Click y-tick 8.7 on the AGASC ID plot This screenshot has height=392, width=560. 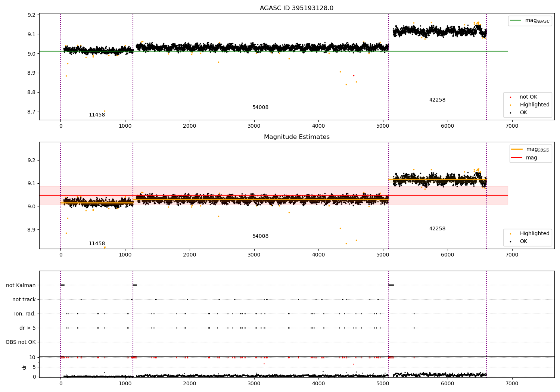tap(31, 112)
